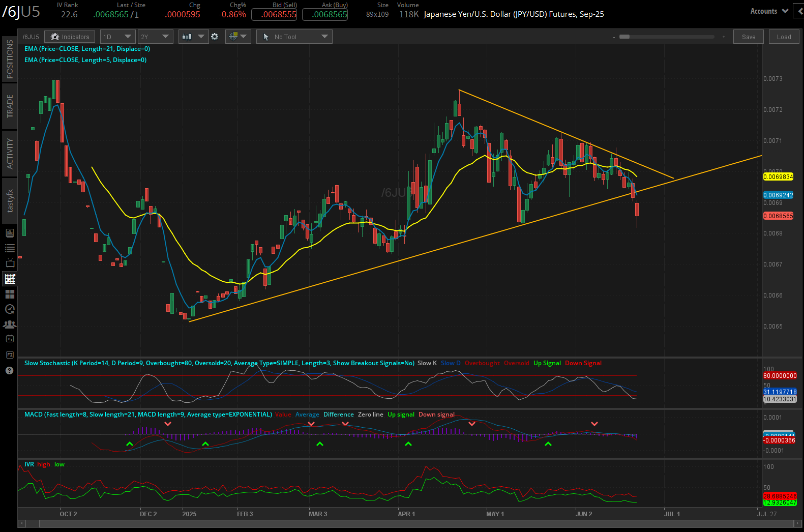The image size is (804, 532).
Task: Switch to the Positions tab
Action: pos(10,60)
